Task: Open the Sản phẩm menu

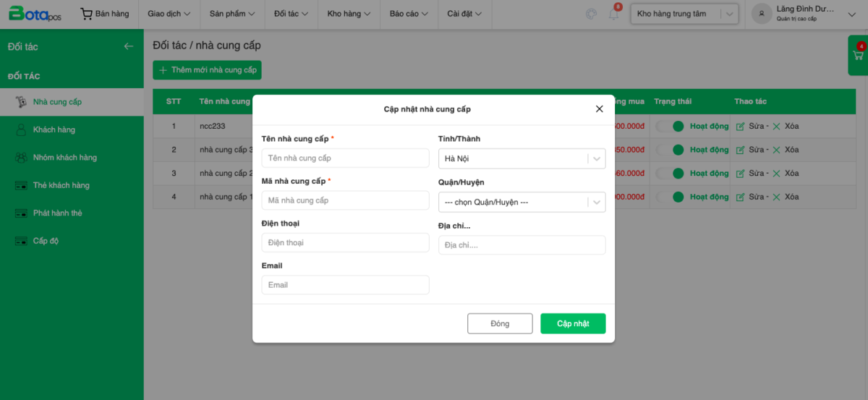Action: pyautogui.click(x=231, y=14)
